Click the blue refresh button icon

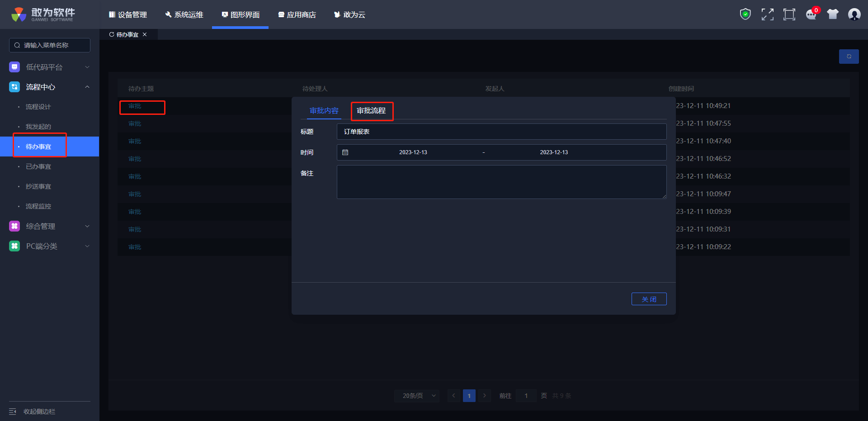[x=849, y=57]
